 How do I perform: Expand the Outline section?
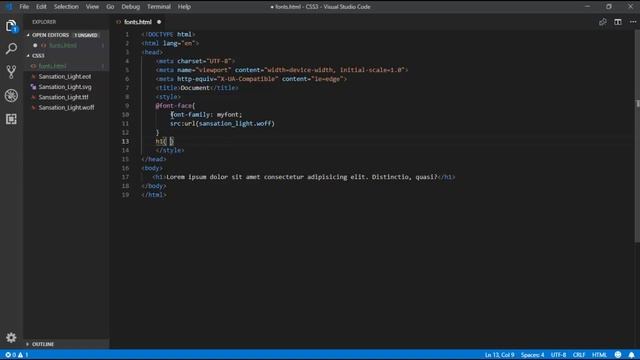(28, 344)
